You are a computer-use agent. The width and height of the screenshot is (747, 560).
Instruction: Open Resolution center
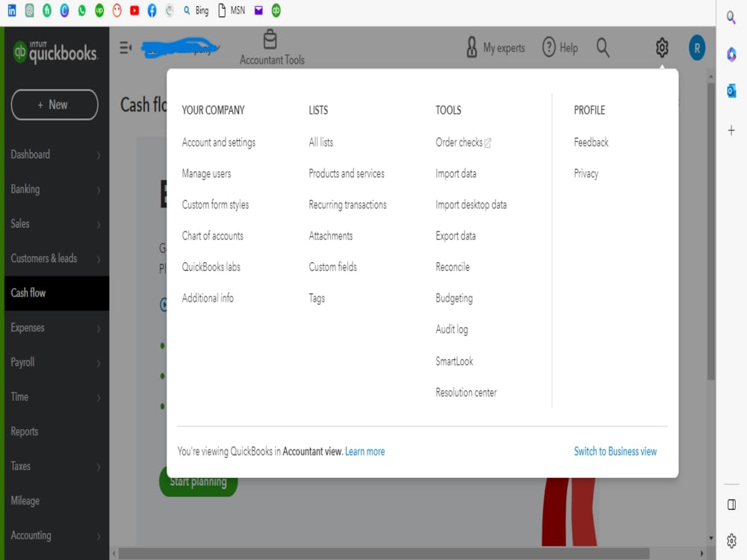466,393
